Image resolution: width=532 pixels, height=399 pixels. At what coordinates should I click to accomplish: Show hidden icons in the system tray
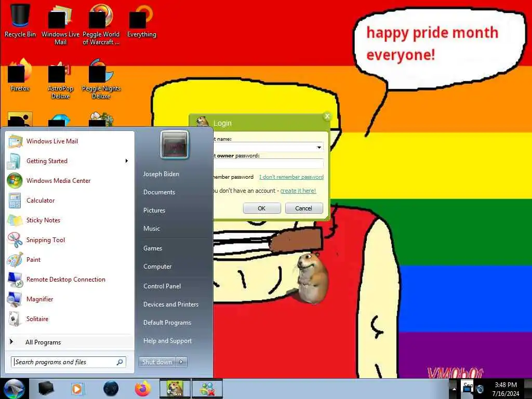(454, 389)
